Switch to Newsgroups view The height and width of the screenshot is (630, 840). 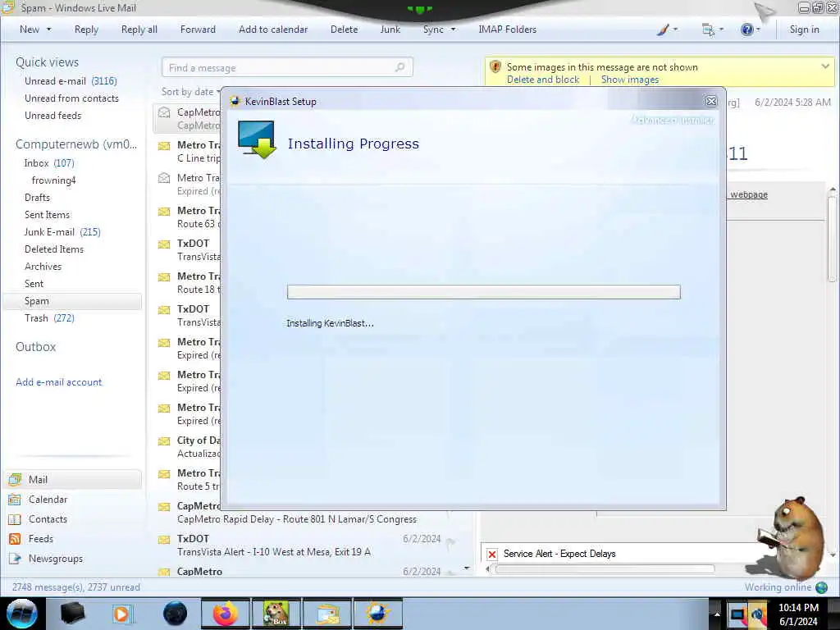pyautogui.click(x=56, y=558)
